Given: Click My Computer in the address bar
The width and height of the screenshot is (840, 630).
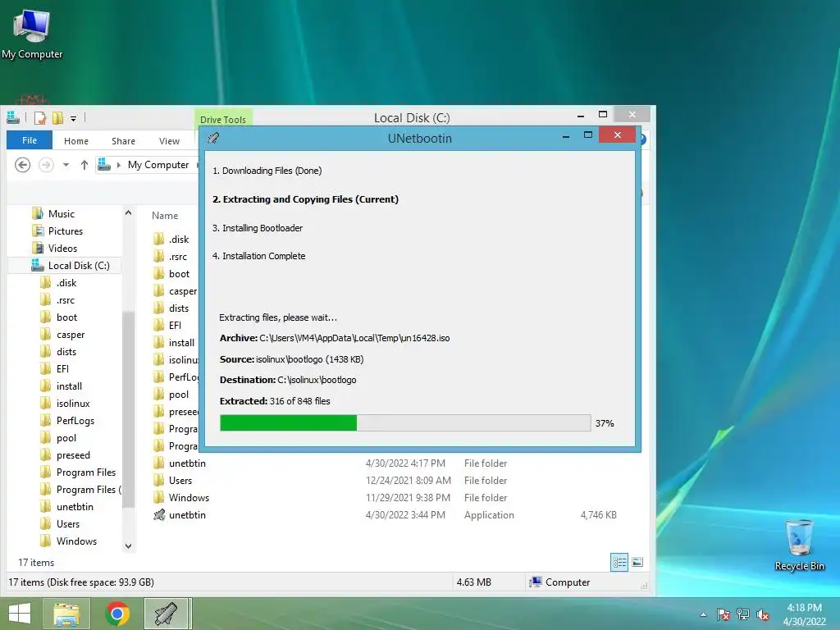Looking at the screenshot, I should (158, 165).
